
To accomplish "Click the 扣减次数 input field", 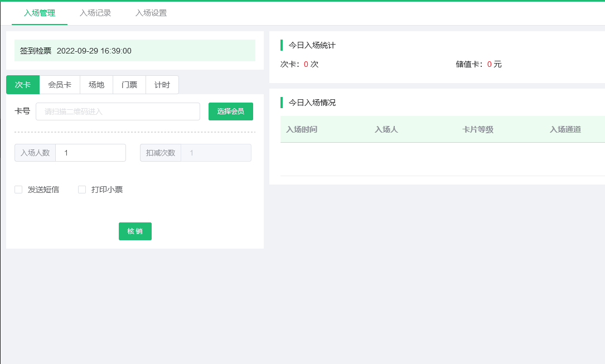I will 216,152.
